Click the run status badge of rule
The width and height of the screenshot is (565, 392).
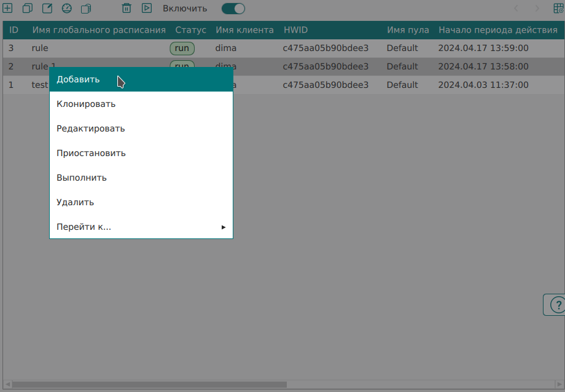[182, 48]
